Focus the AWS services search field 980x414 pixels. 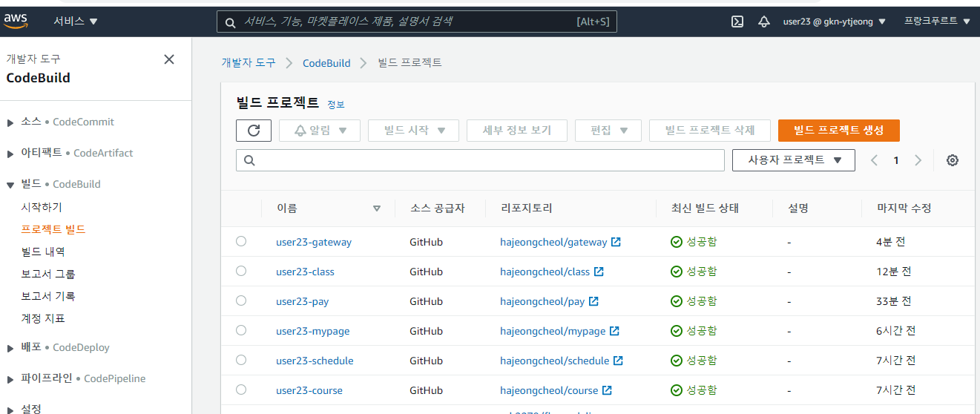(416, 22)
